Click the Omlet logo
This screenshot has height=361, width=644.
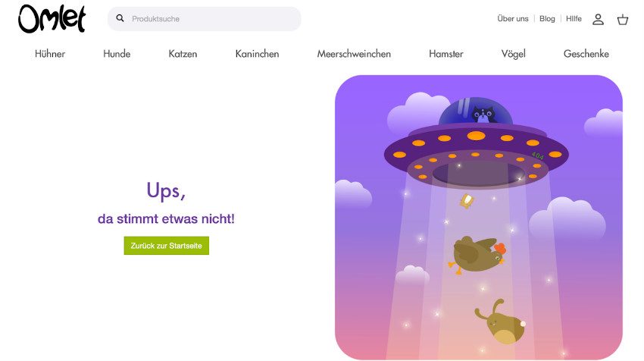(x=52, y=18)
